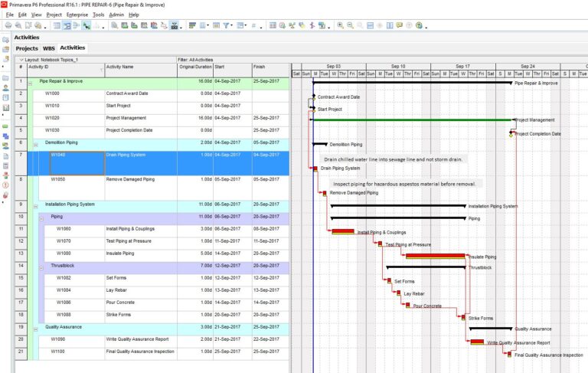The width and height of the screenshot is (588, 373).
Task: Collapse the Piping sub-group
Action: click(41, 219)
